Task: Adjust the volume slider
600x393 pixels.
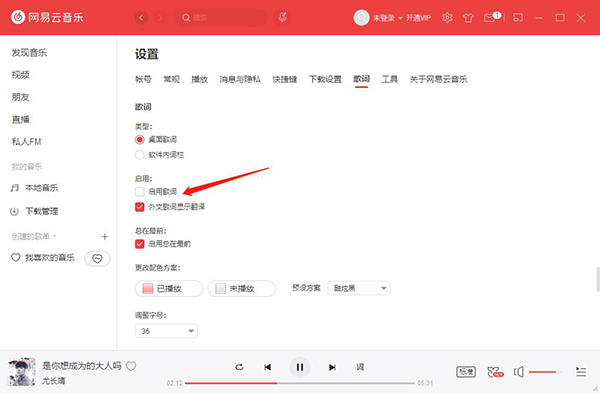Action: click(546, 372)
